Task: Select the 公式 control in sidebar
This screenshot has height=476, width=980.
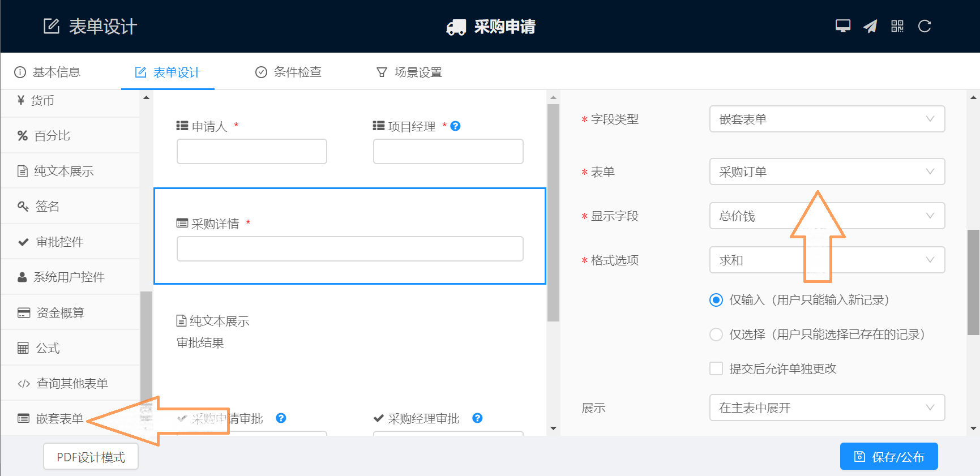Action: (x=48, y=348)
